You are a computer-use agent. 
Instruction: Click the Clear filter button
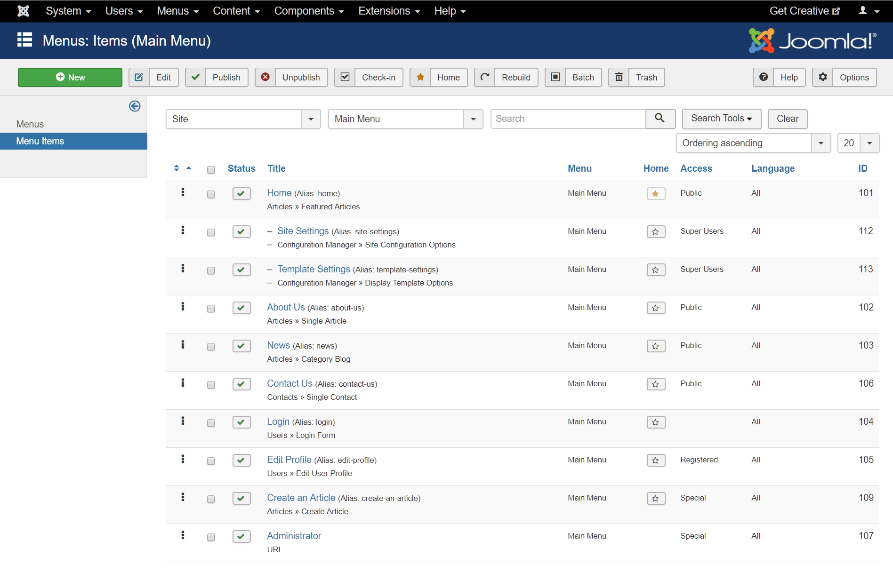[x=788, y=119]
